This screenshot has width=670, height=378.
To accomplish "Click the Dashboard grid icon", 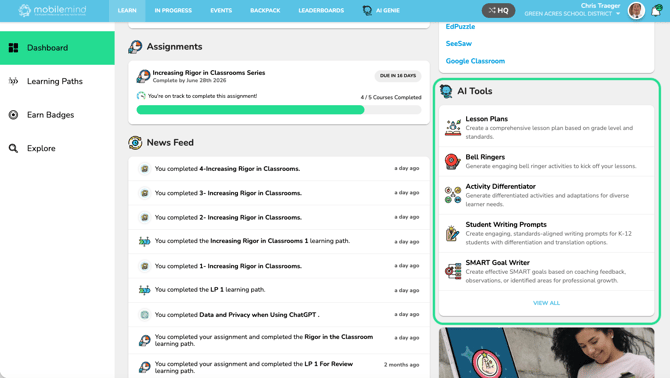I will (x=13, y=48).
